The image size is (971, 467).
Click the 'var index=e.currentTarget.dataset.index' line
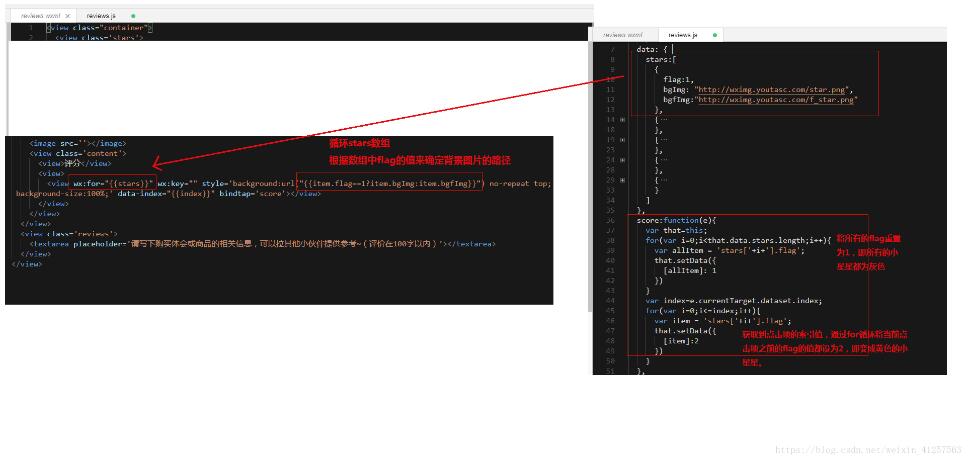click(733, 301)
